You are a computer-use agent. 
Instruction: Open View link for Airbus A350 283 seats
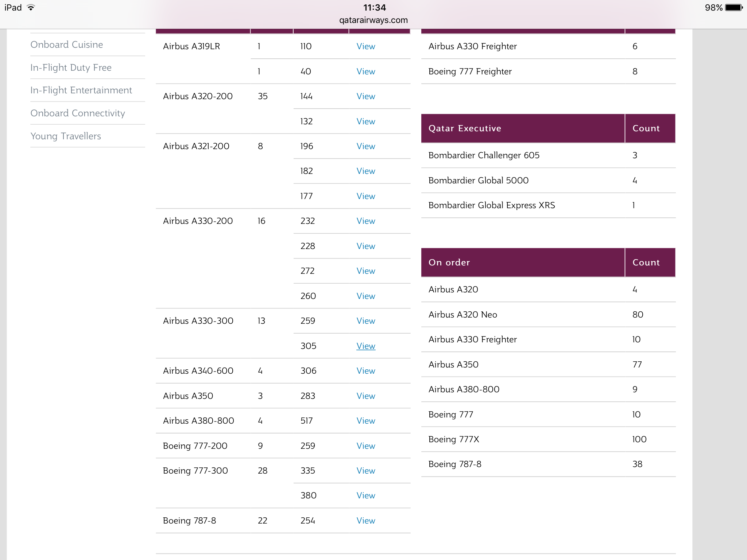(365, 396)
